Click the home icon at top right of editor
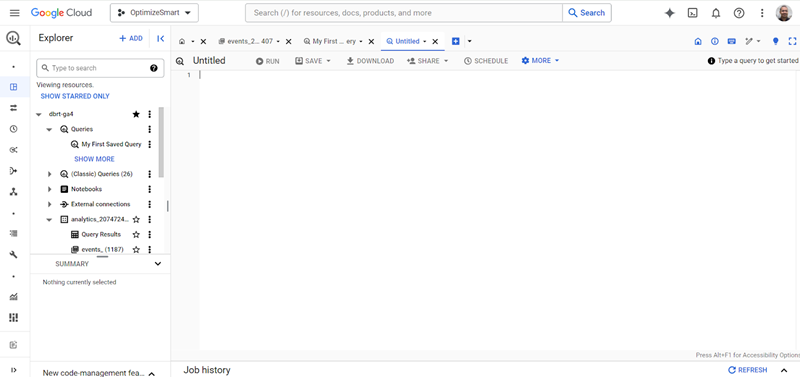This screenshot has height=377, width=800. 698,41
